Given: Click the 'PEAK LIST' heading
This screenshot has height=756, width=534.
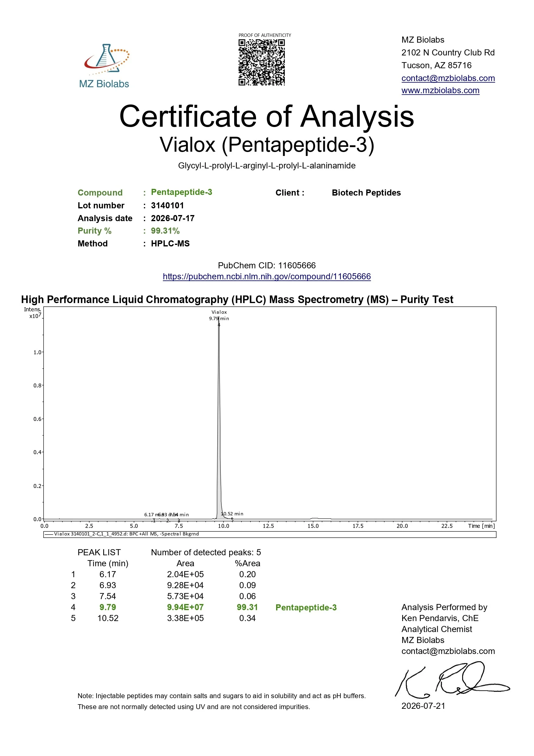Looking at the screenshot, I should click(x=99, y=552).
